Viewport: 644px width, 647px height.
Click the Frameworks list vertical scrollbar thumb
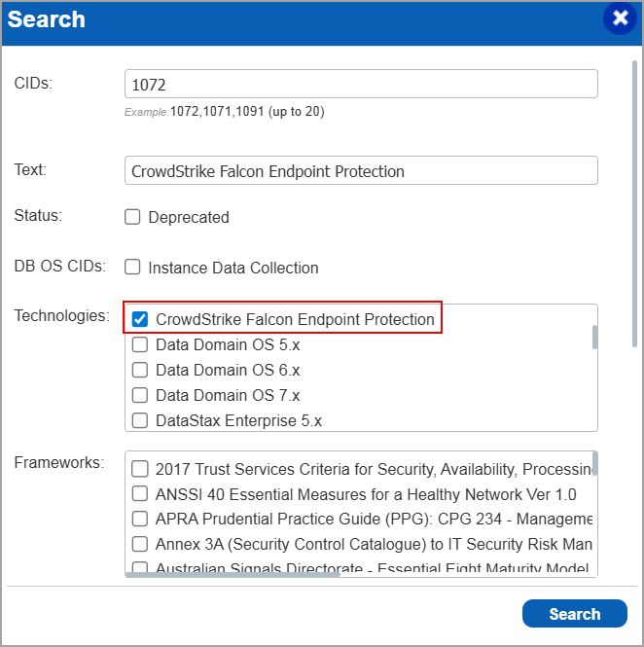coord(594,464)
